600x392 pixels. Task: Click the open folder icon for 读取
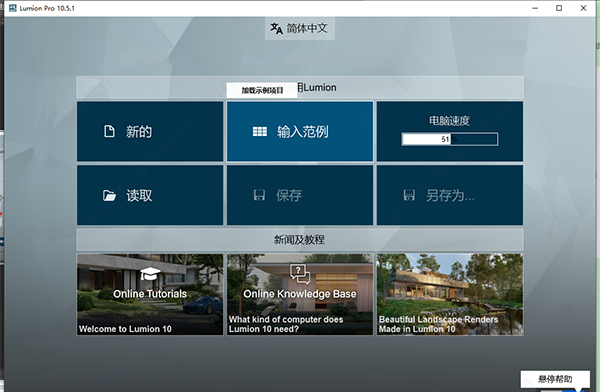point(109,196)
